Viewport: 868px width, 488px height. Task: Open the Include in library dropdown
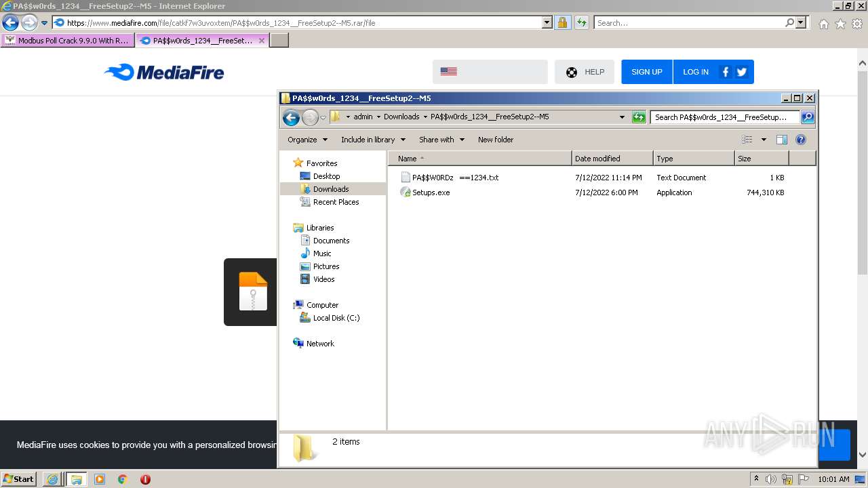[x=373, y=140]
